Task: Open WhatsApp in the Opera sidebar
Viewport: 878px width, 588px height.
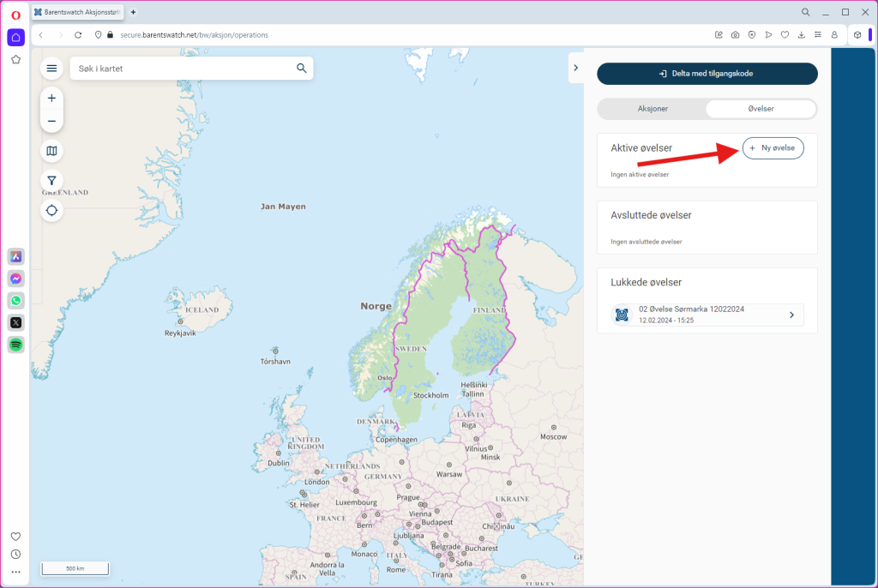Action: coord(15,301)
